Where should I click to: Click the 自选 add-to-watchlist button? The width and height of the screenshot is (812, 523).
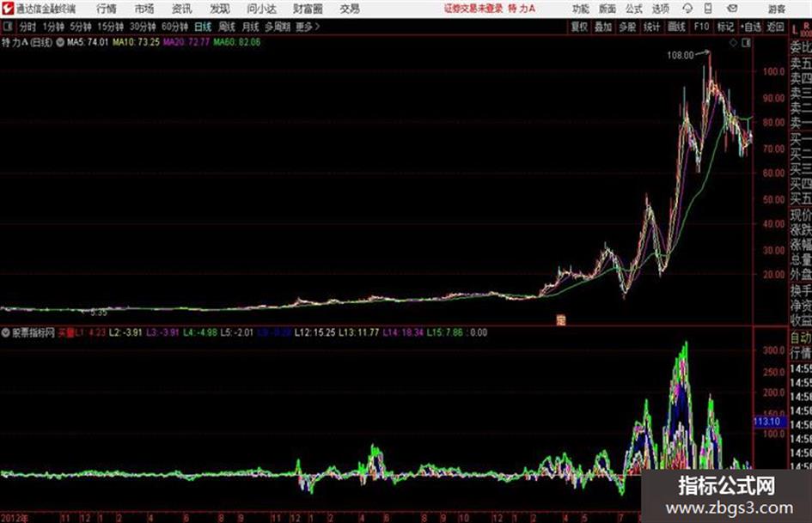(750, 27)
